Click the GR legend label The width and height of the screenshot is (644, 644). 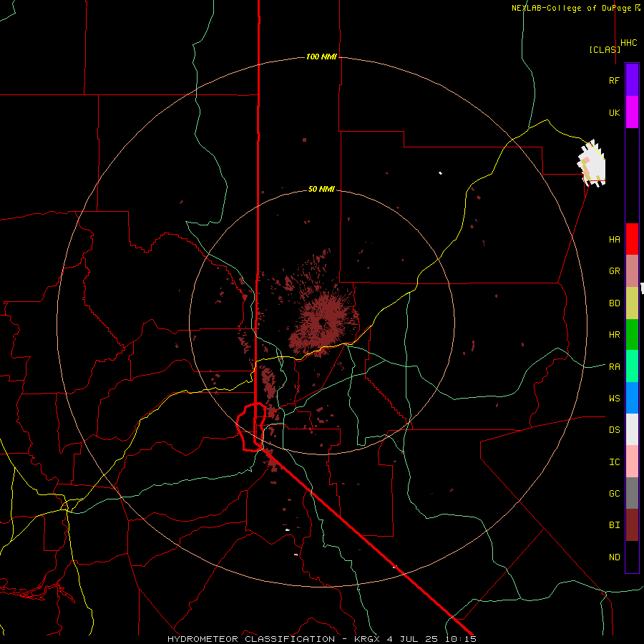pyautogui.click(x=614, y=271)
